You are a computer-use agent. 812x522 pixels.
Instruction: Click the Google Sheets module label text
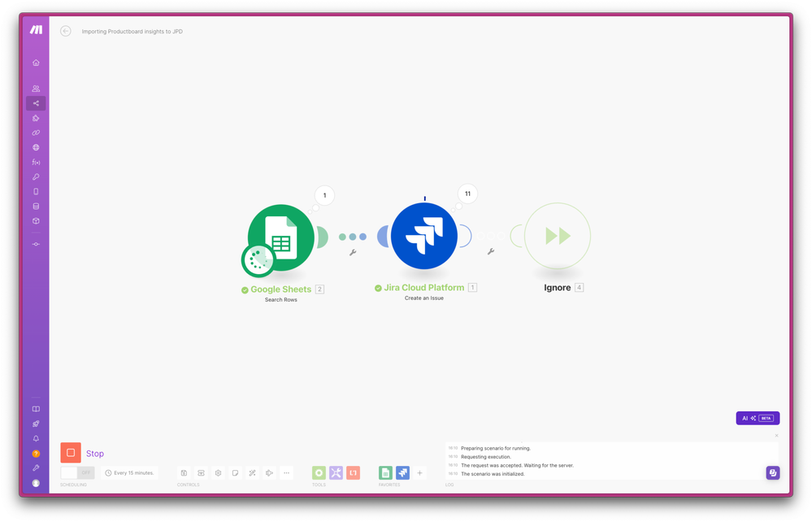point(280,289)
